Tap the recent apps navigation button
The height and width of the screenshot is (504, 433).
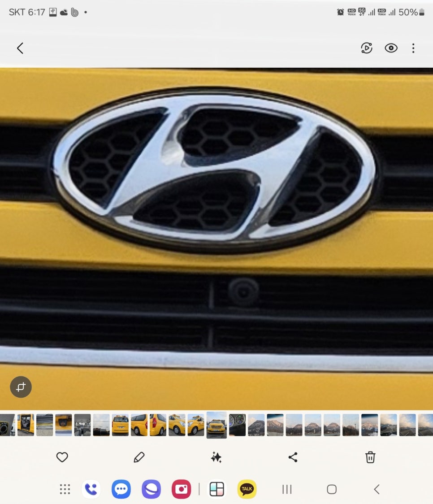[x=287, y=489]
